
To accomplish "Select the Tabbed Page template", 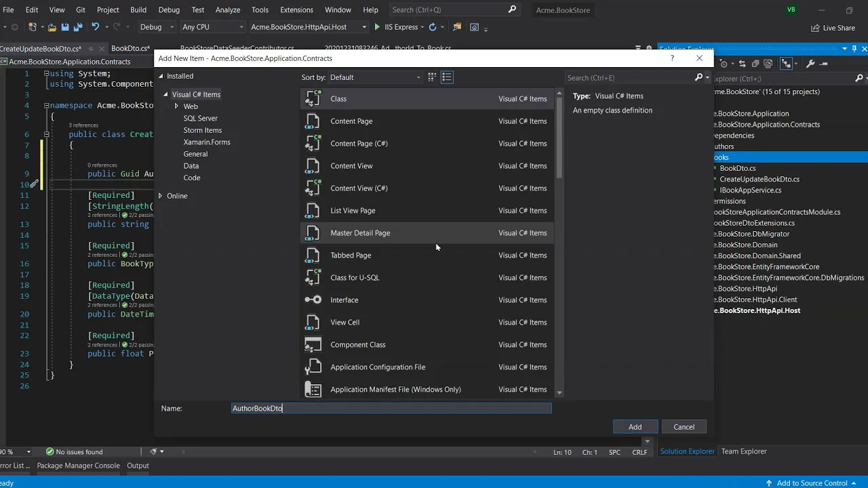I will [x=427, y=256].
